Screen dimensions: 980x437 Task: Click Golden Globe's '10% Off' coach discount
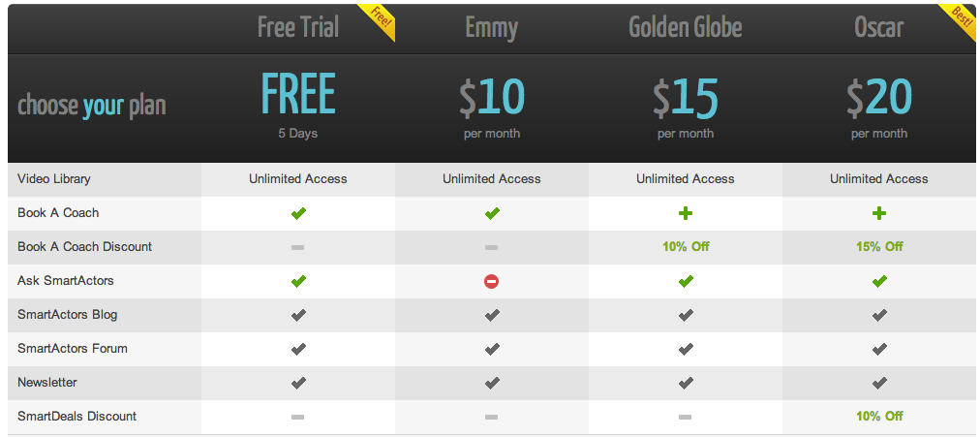pyautogui.click(x=686, y=247)
